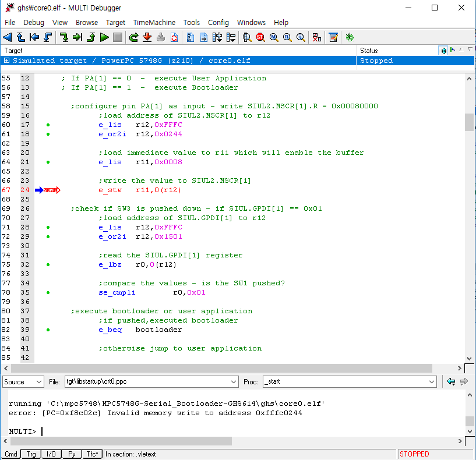Switch to the Tfc* pane tab

pos(92,454)
